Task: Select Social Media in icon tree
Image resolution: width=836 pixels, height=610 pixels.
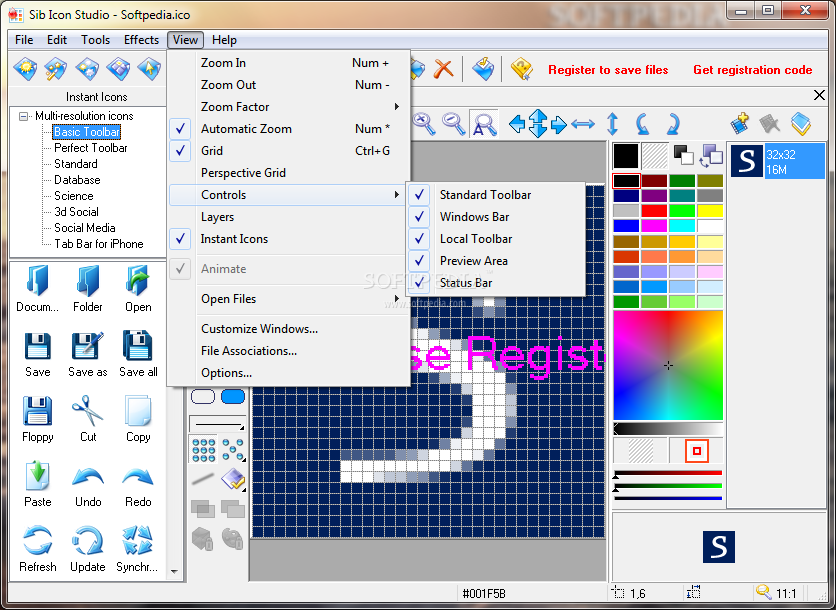Action: click(x=85, y=228)
